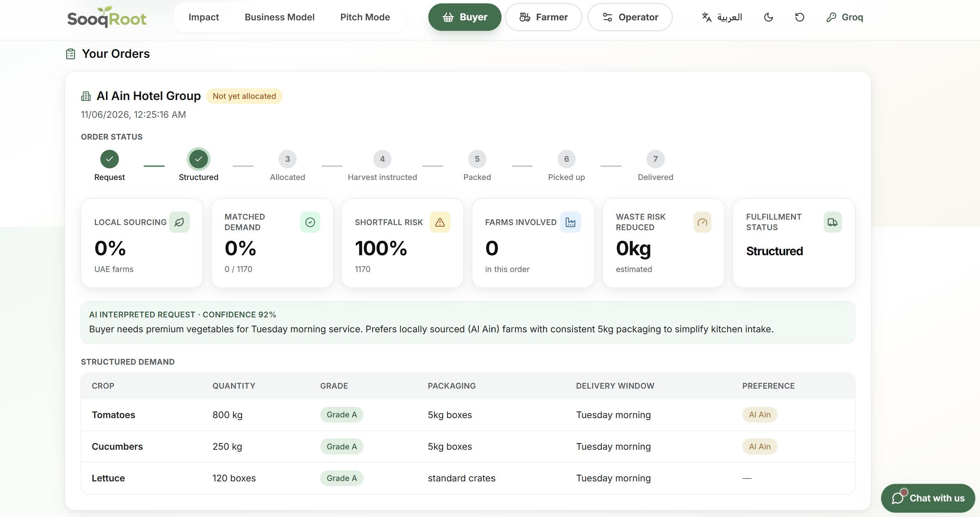The height and width of the screenshot is (517, 980).
Task: Click the DELIVERY WINDOW column header
Action: (x=615, y=386)
